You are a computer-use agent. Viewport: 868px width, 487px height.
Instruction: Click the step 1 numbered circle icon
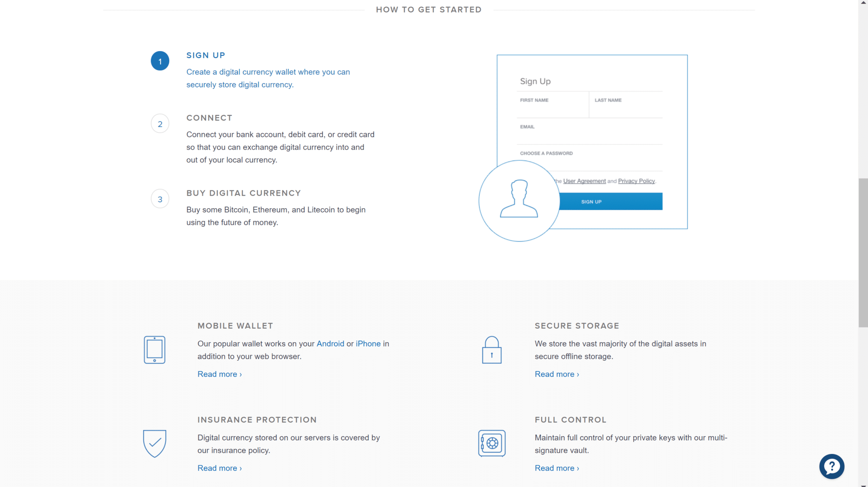pos(160,61)
